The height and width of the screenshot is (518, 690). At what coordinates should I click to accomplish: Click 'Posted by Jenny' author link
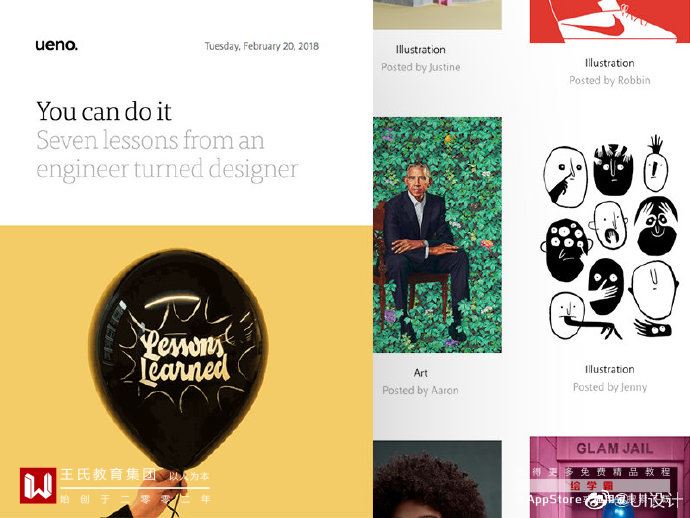coord(610,387)
